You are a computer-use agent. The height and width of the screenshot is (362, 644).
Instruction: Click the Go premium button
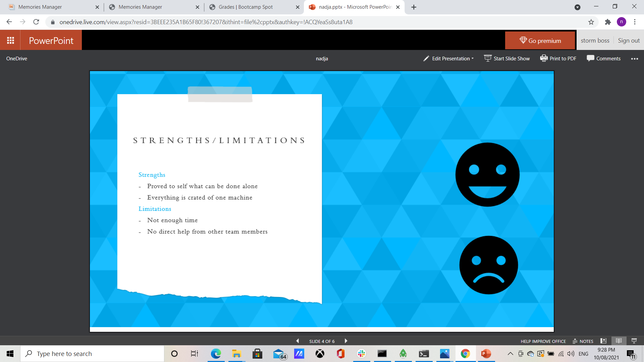pos(540,41)
